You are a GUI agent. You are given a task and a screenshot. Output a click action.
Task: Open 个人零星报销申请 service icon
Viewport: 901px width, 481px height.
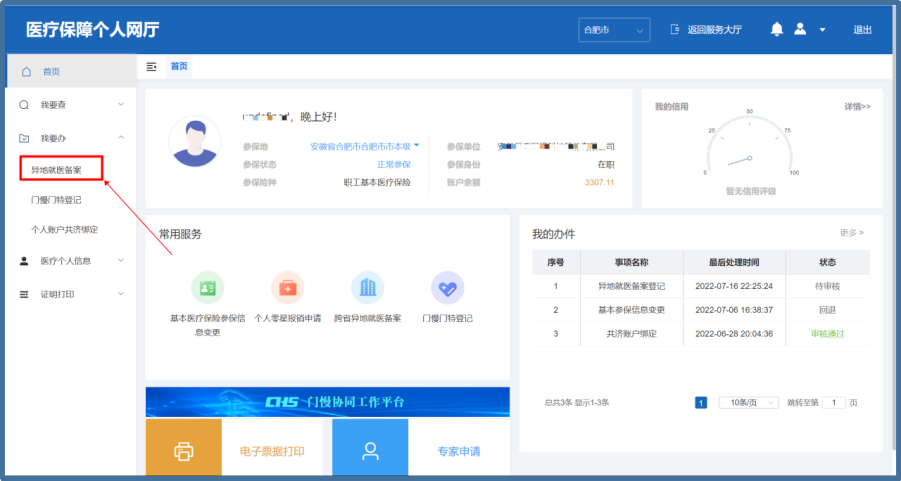[x=288, y=288]
